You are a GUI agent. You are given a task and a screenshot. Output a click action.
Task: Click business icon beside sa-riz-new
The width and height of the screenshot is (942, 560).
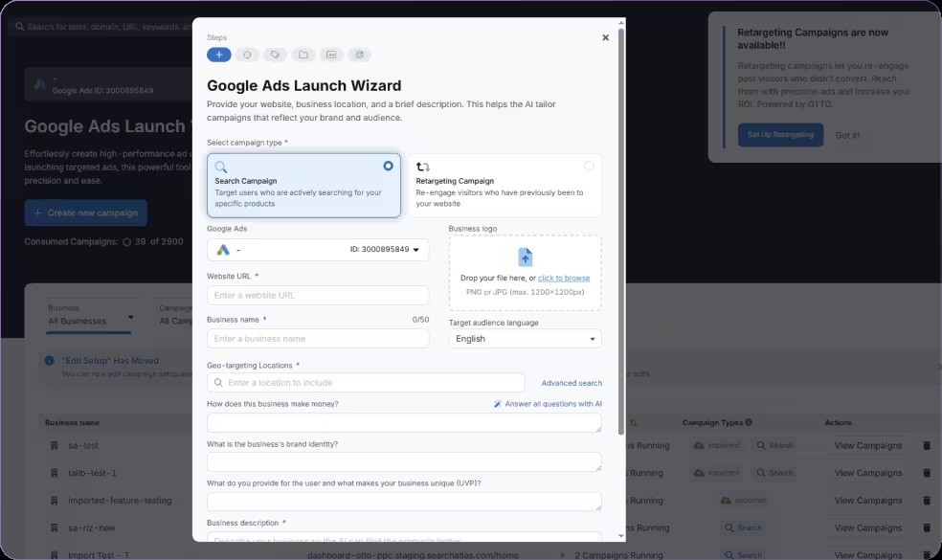coord(54,527)
